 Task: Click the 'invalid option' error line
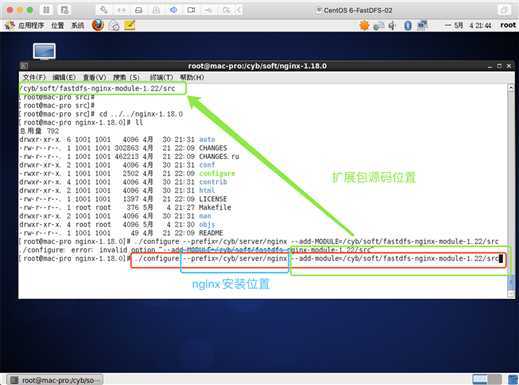197,250
